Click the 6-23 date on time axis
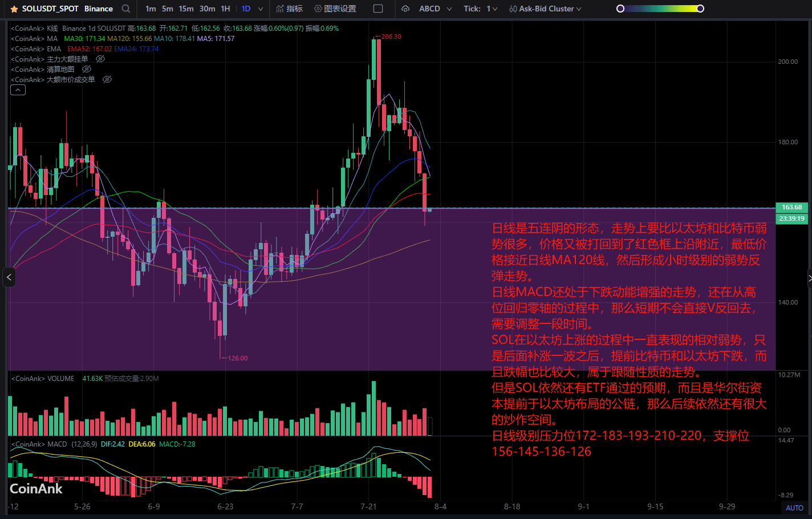 pos(225,506)
